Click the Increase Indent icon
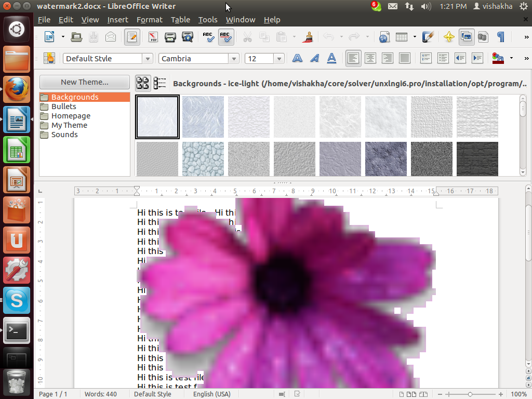 (x=477, y=58)
